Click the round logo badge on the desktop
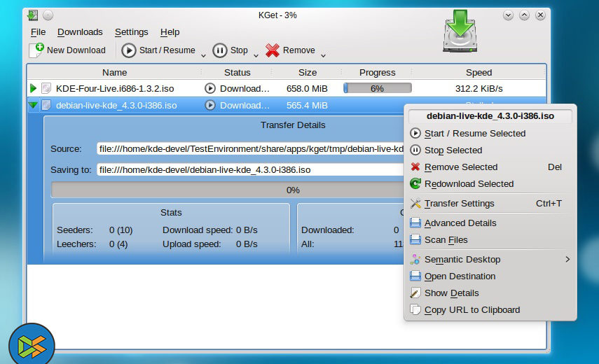599x364 pixels. (x=32, y=346)
